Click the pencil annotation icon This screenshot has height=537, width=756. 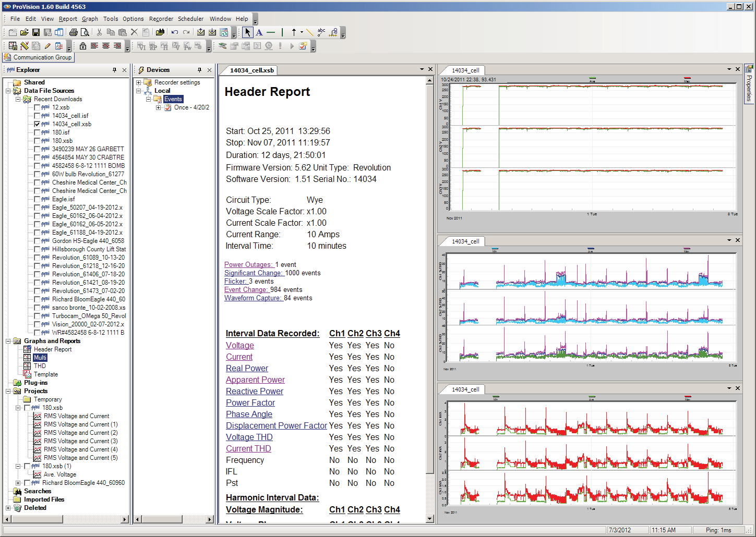coord(47,45)
